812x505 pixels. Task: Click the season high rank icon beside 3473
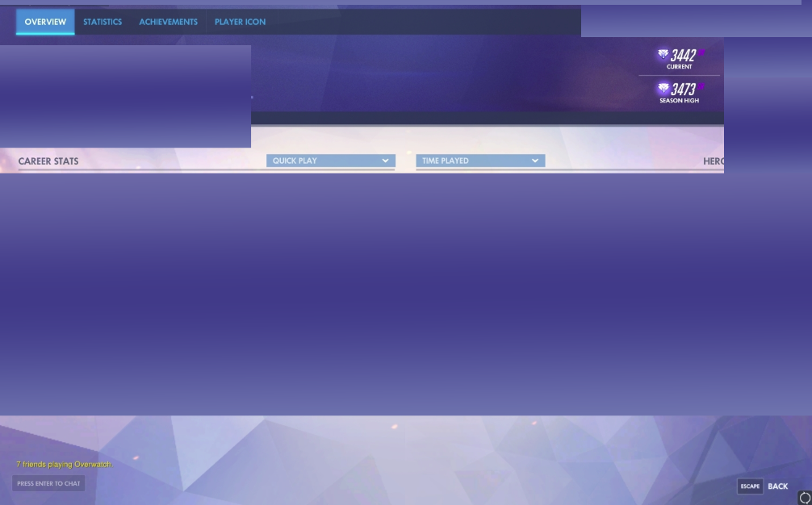[663, 88]
